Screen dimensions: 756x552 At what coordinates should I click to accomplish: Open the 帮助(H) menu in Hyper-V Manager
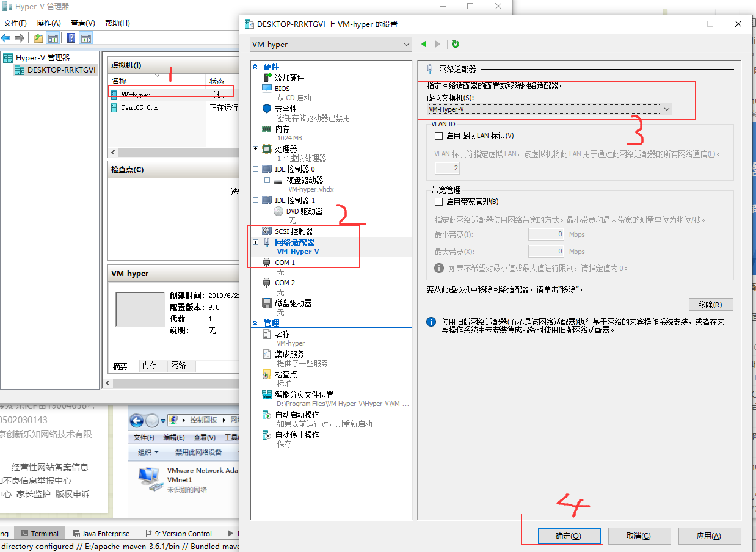[x=117, y=23]
